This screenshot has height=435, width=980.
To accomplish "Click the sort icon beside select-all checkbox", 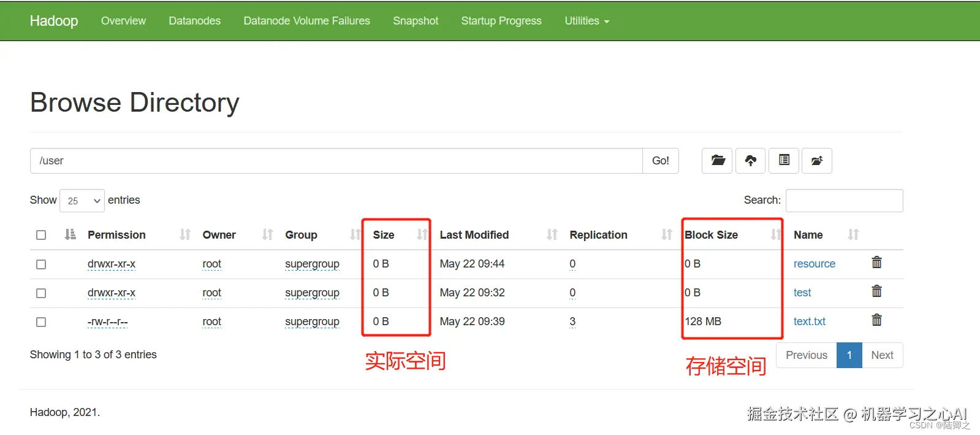I will (70, 234).
